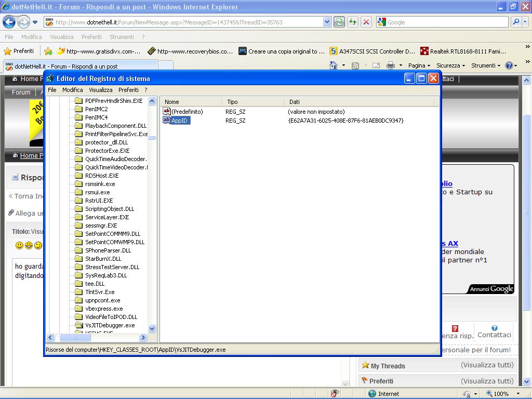Click the IE Home house icon

[334, 65]
